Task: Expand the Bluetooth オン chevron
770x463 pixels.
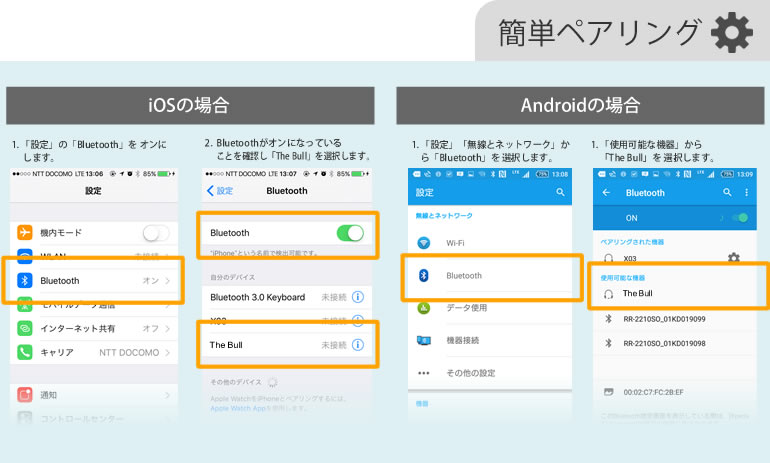Action: [167, 281]
